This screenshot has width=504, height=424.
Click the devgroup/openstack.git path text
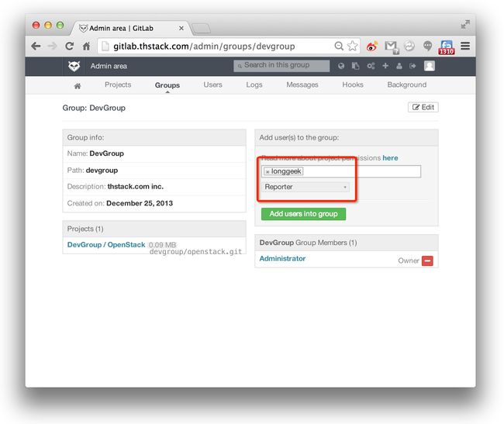point(195,251)
